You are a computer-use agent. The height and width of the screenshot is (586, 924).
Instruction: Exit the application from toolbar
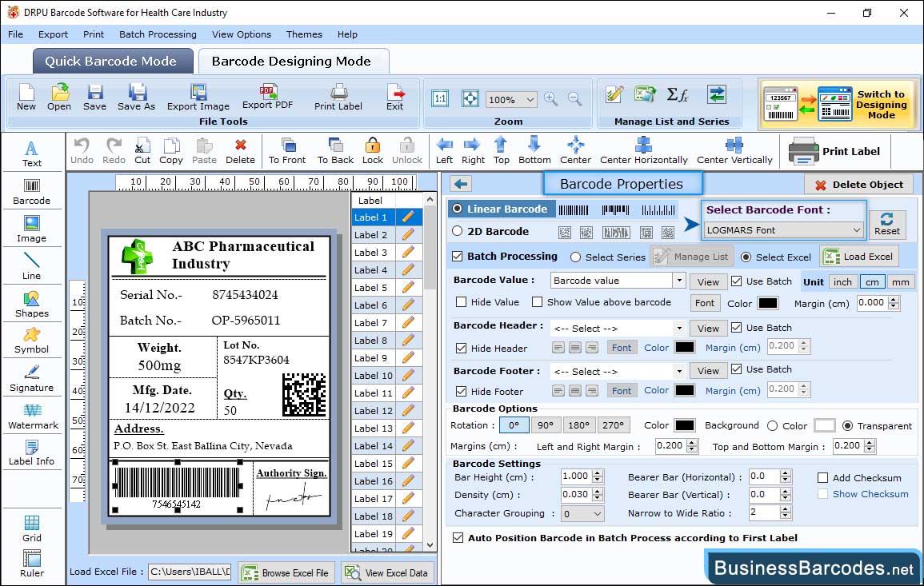point(395,98)
